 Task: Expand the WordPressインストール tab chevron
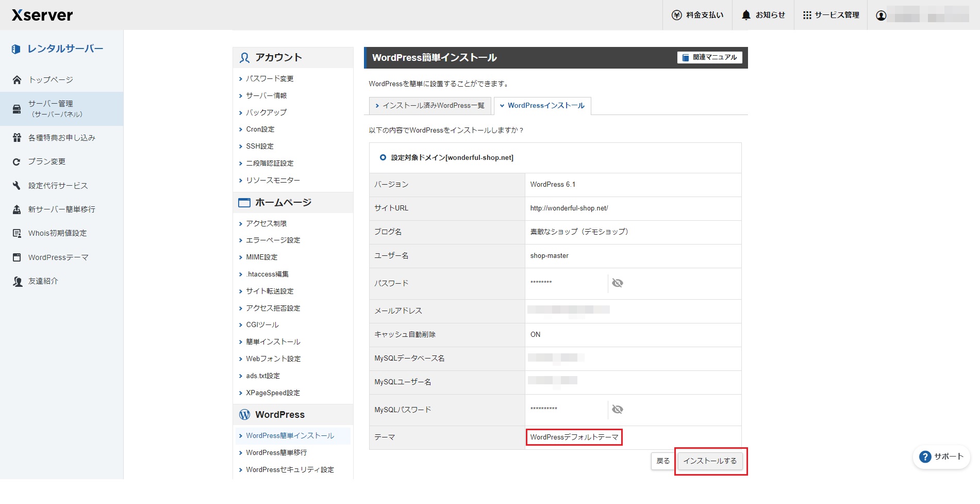[502, 106]
